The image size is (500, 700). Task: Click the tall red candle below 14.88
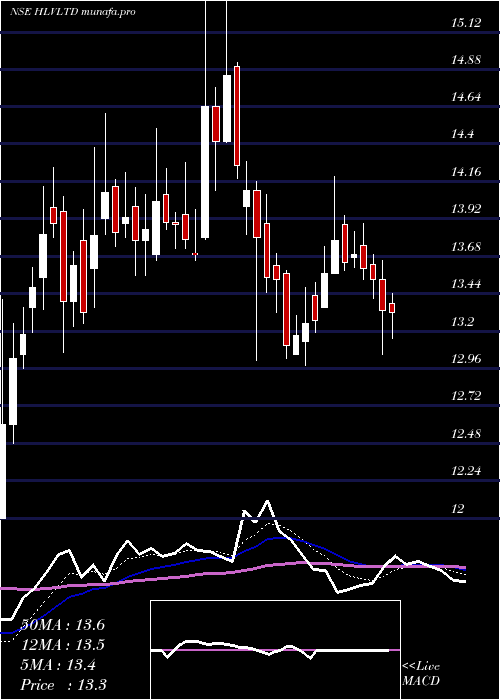[x=237, y=116]
